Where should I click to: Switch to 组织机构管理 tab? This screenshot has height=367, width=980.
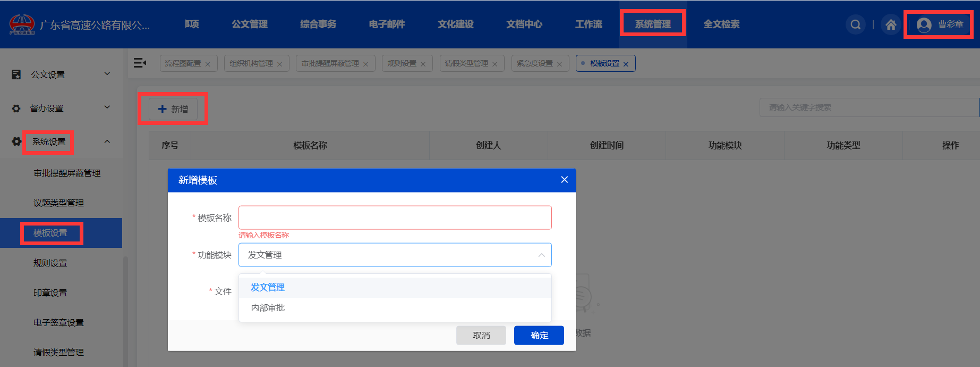tap(251, 63)
